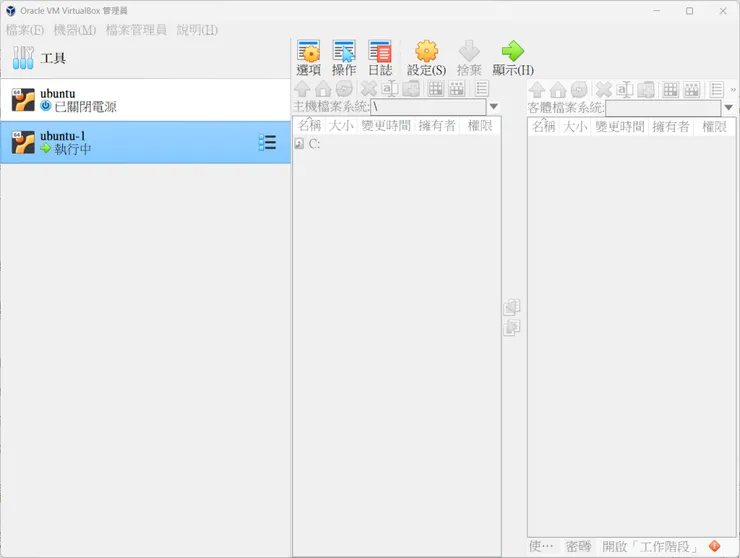
Task: Sort guest files by 變更時間 column
Action: point(620,127)
